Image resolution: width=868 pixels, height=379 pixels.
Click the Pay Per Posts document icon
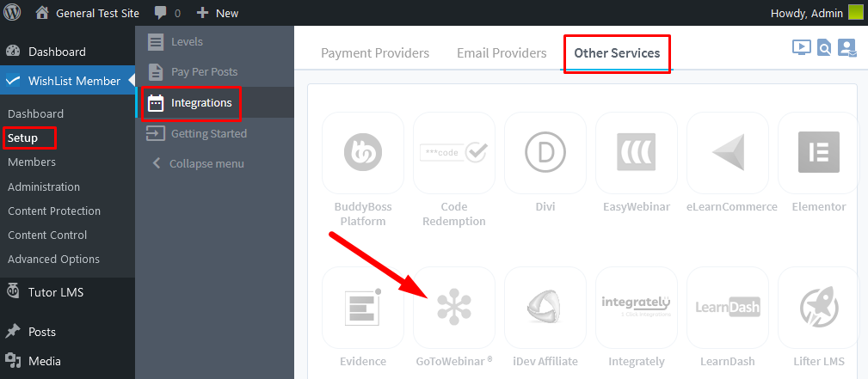[156, 72]
